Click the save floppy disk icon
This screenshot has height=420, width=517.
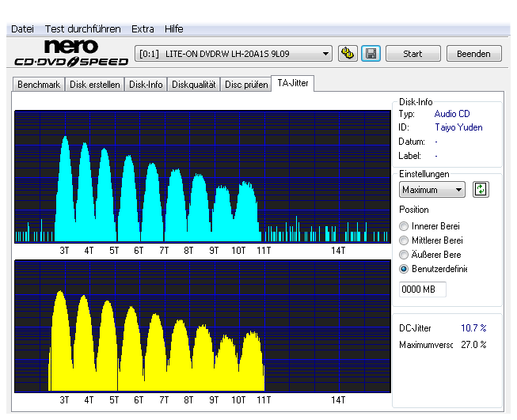371,53
